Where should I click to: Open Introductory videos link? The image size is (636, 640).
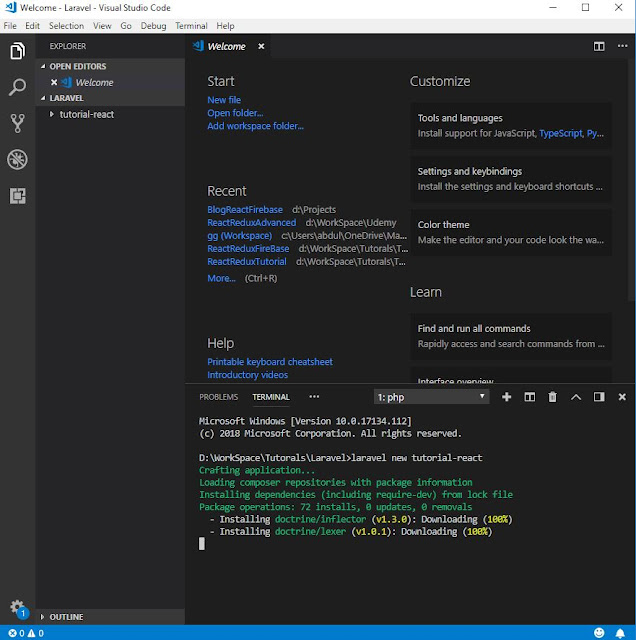click(x=247, y=375)
